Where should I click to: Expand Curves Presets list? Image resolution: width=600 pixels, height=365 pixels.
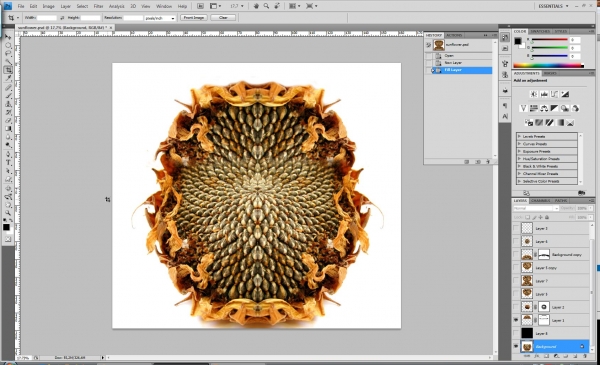(x=519, y=144)
